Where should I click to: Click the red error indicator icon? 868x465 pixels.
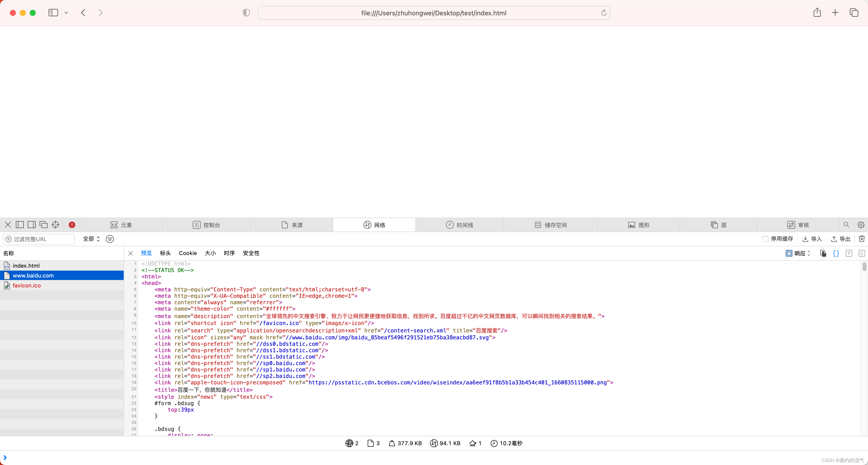pyautogui.click(x=72, y=225)
